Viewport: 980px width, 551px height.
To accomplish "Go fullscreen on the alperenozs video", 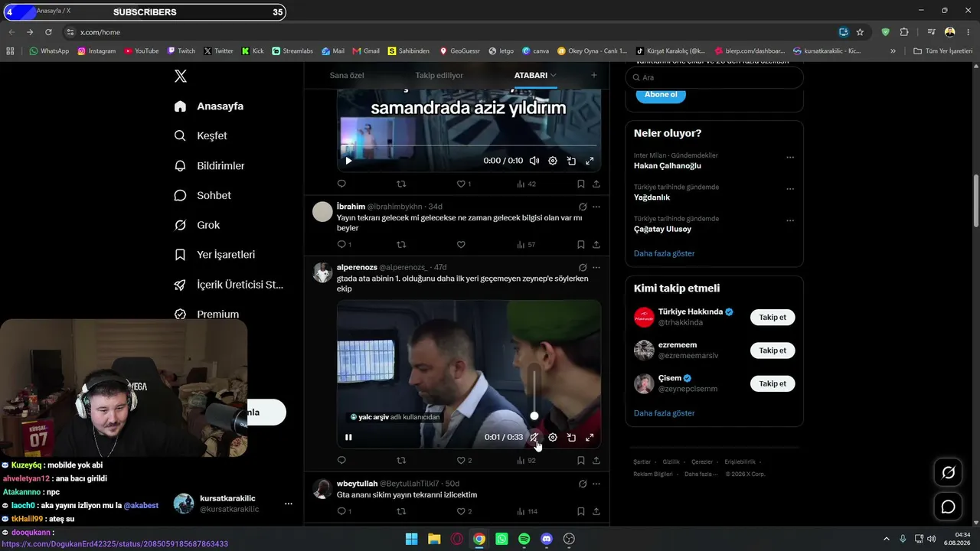I will pos(590,438).
